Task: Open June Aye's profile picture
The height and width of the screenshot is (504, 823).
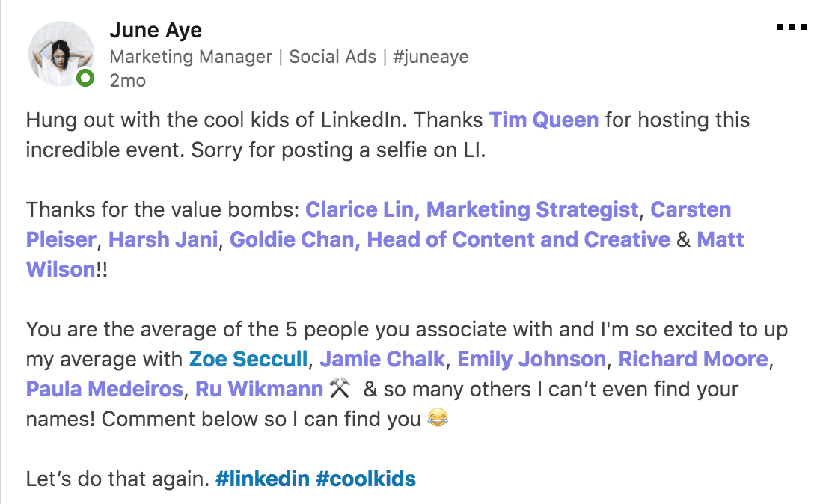Action: (x=61, y=52)
